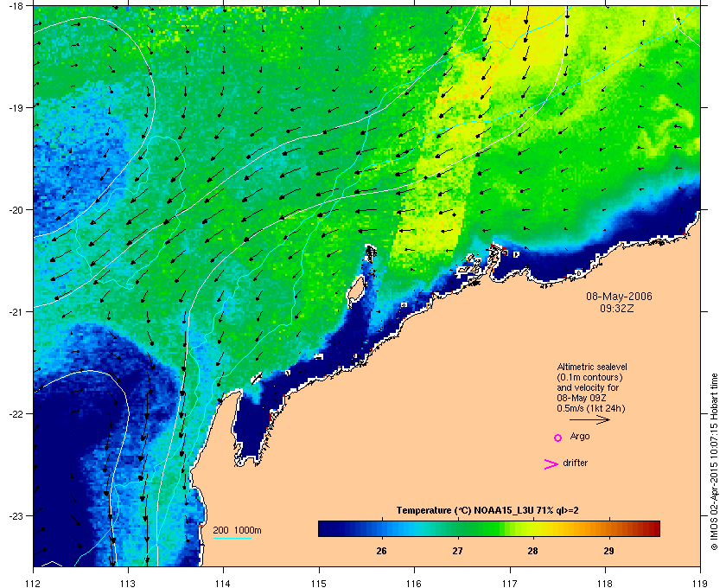
Task: Click the latitude axis label -22
Action: pyautogui.click(x=16, y=413)
